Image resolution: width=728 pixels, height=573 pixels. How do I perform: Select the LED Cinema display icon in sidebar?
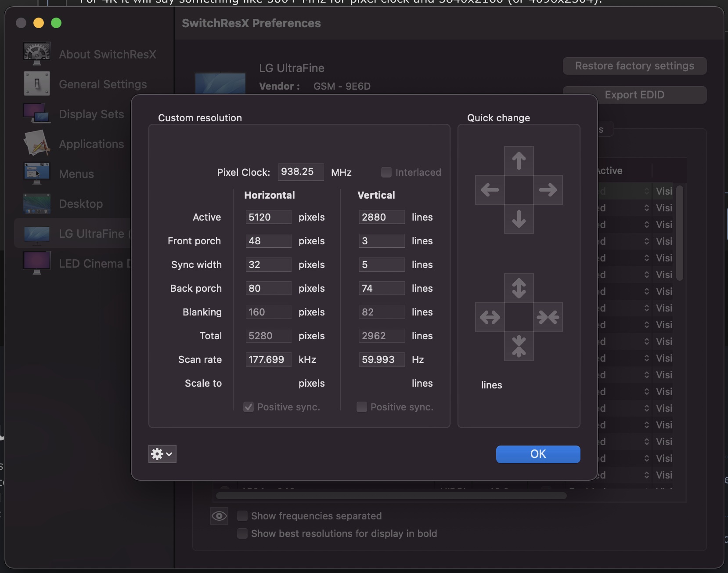pos(37,263)
